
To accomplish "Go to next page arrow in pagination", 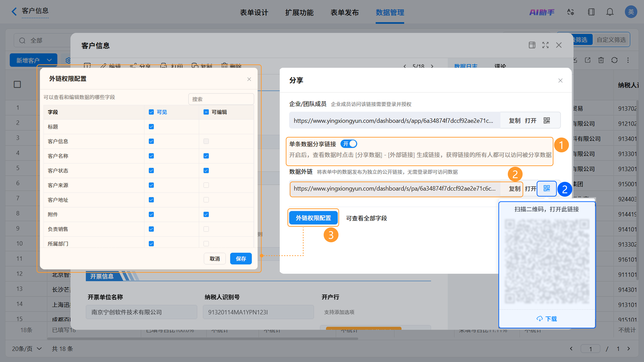I will click(629, 349).
